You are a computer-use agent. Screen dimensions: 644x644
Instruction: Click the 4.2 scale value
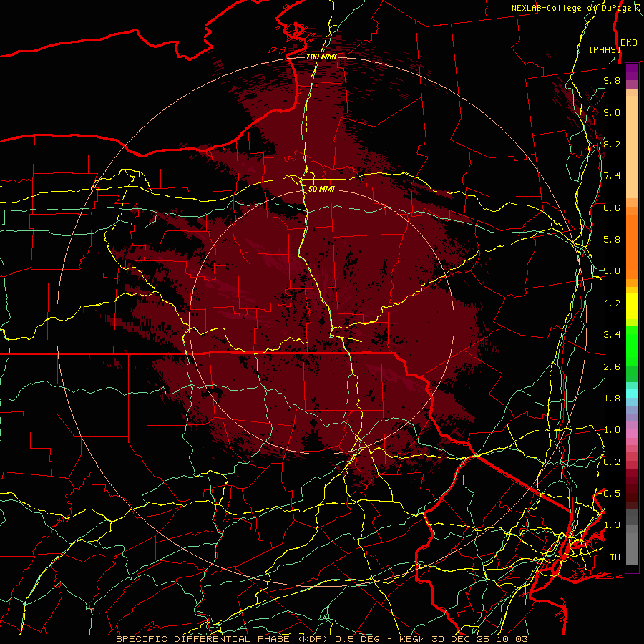pyautogui.click(x=612, y=303)
